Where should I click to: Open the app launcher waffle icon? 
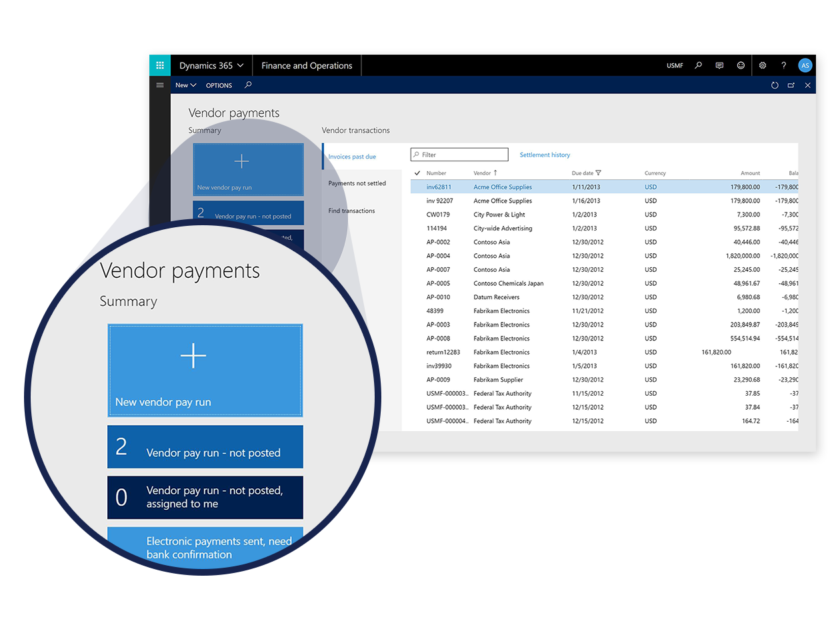160,65
